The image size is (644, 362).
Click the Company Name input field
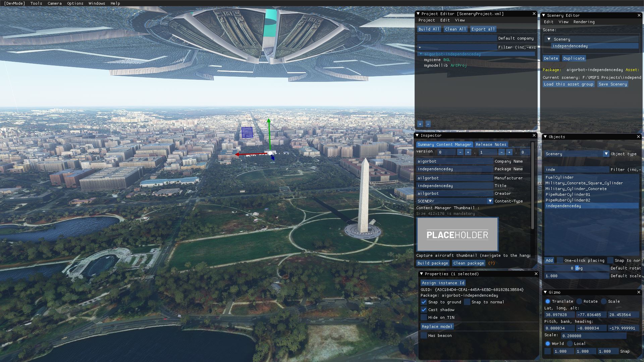[454, 161]
